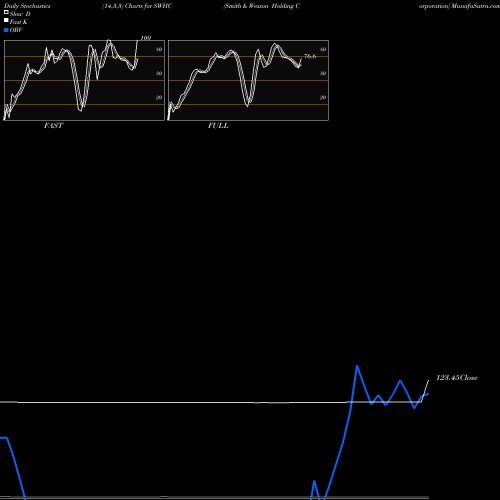Click the '(14,3,3) Charts for SWHC' text
Viewport: 500px width, 500px height.
(137, 6)
